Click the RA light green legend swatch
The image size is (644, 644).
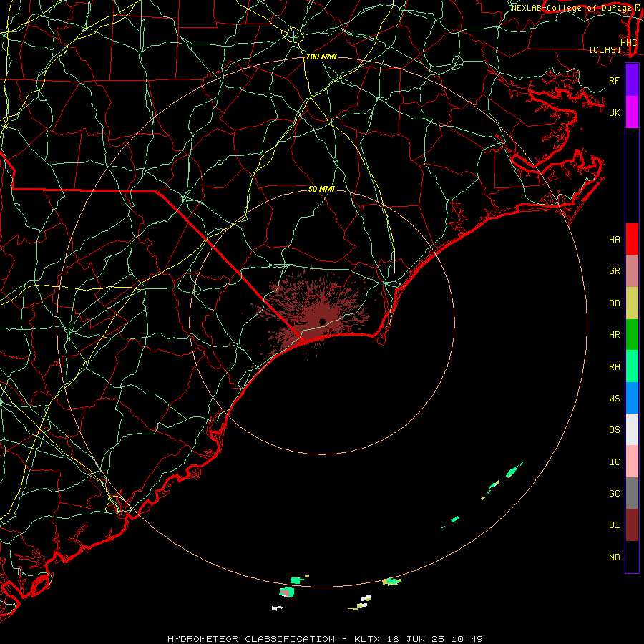click(632, 366)
